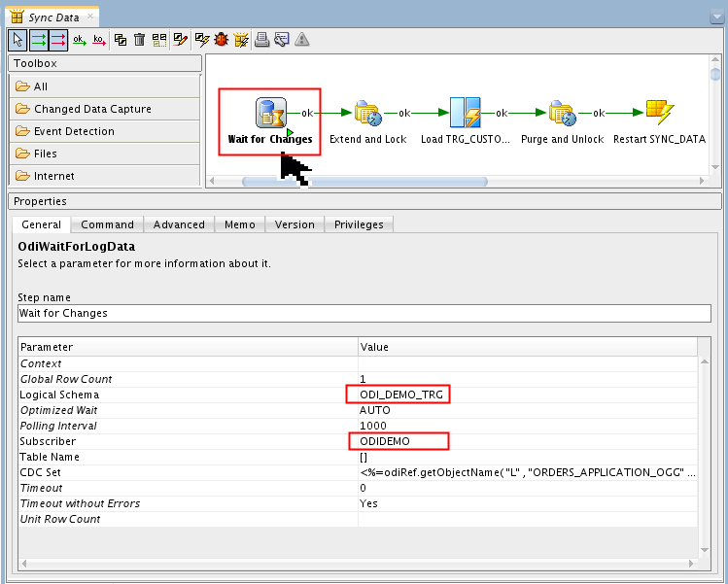Click the page setup wrench icon
The width and height of the screenshot is (728, 584).
click(x=281, y=40)
